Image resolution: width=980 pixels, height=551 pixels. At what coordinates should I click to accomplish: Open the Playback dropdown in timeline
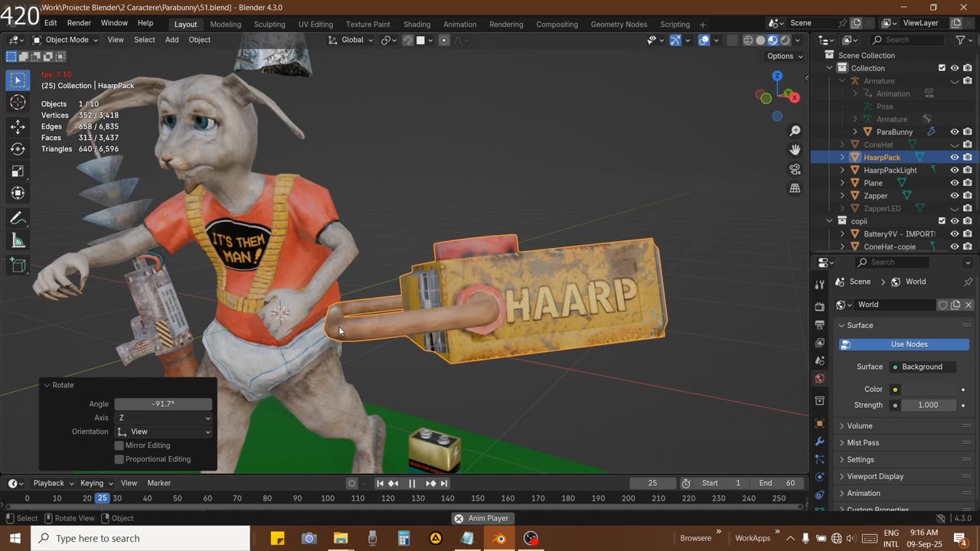(53, 483)
